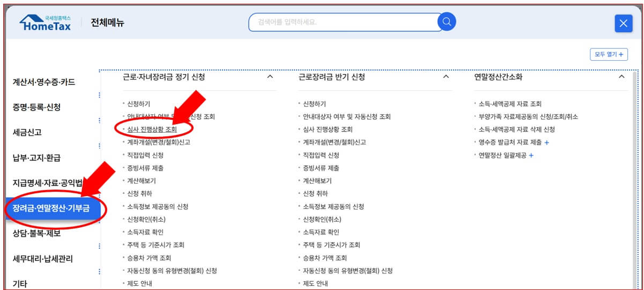Open 신청확인(취소) under 정기 신청
This screenshot has width=644, height=290.
coord(146,219)
